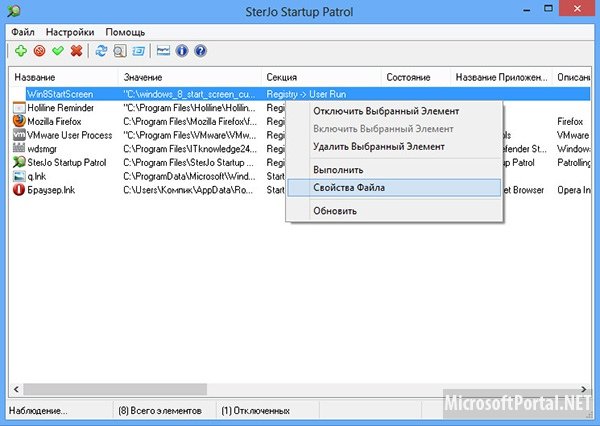600x426 pixels.
Task: Close the SterJo Startup Patrol window
Action: pyautogui.click(x=577, y=8)
